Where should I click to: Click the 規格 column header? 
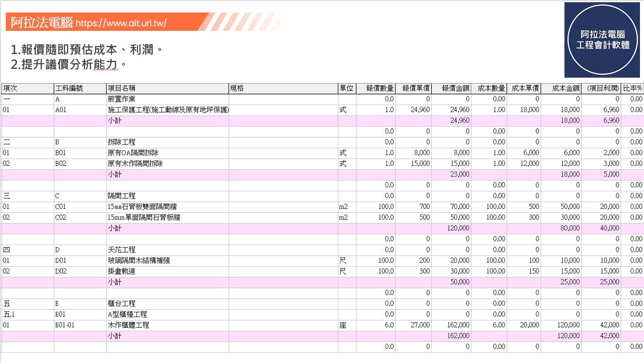(283, 89)
